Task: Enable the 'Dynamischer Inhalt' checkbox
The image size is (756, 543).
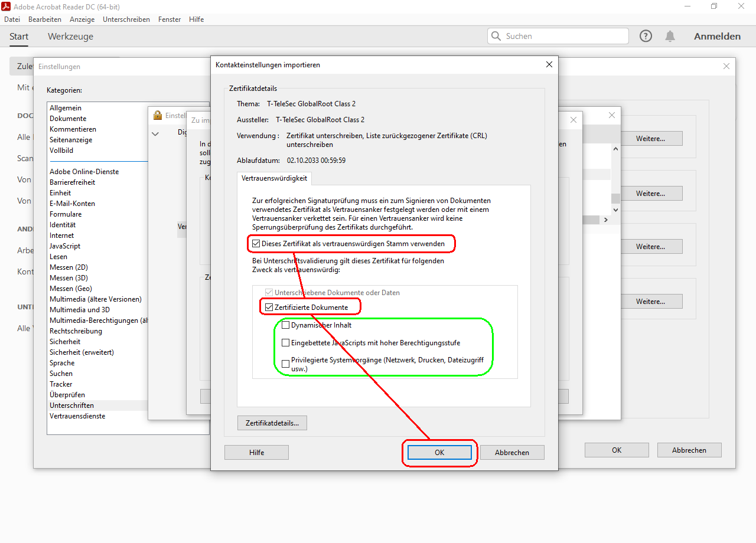Action: tap(286, 325)
